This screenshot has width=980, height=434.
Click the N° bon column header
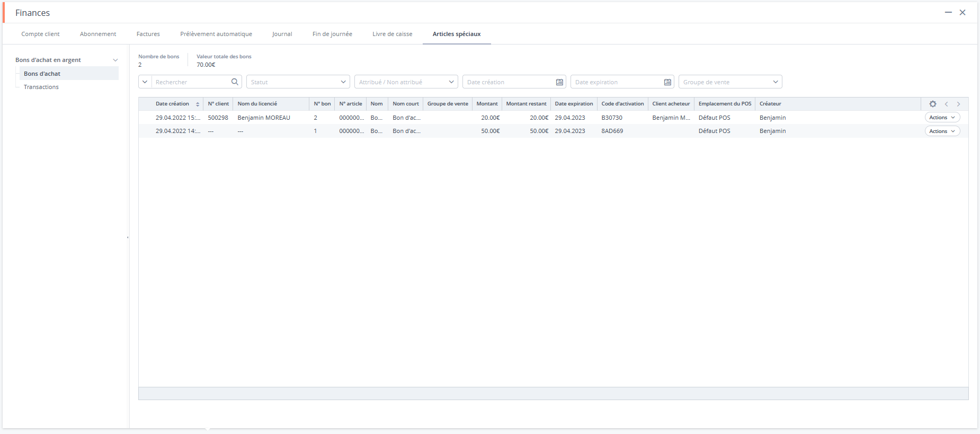coord(322,104)
